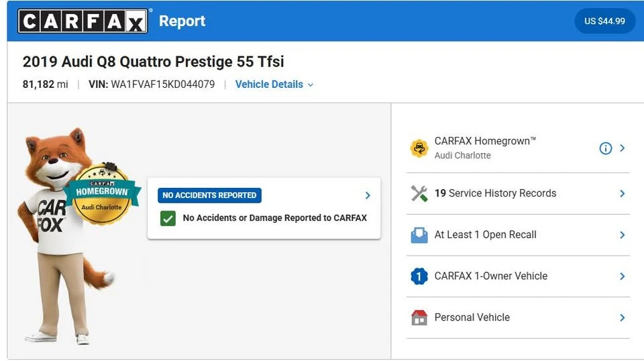Click the CARFAX Homegrown™ row title
This screenshot has height=361, width=644.
[x=485, y=141]
